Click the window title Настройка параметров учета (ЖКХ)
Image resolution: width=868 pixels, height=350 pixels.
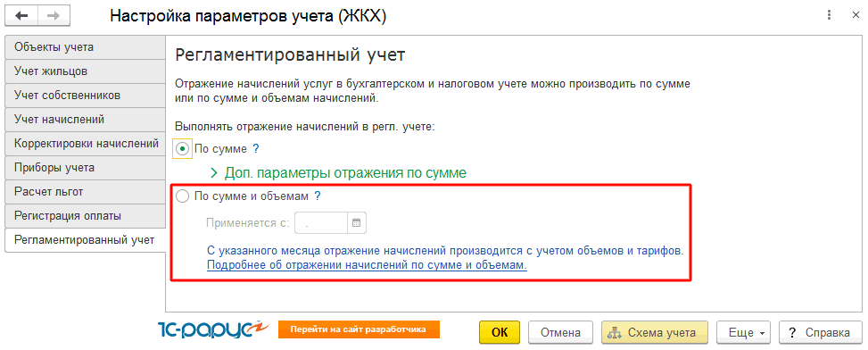pos(248,16)
